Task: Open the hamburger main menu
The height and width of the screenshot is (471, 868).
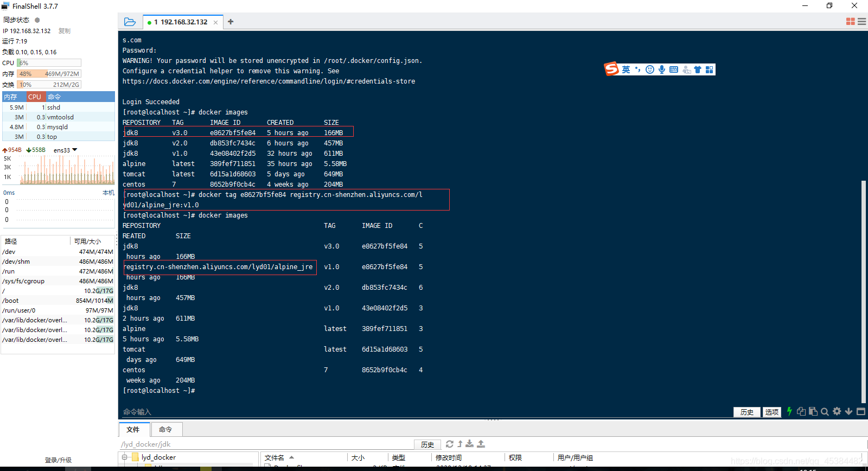Action: [x=861, y=22]
